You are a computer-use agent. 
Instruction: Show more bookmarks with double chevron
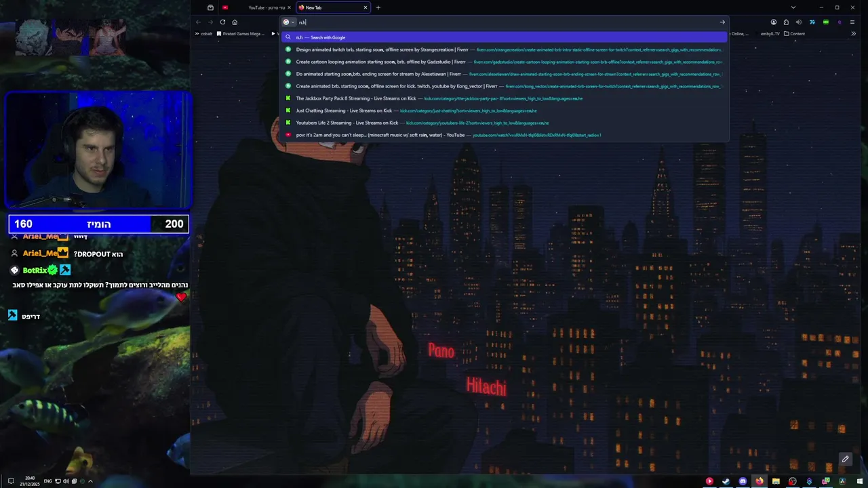(x=853, y=34)
